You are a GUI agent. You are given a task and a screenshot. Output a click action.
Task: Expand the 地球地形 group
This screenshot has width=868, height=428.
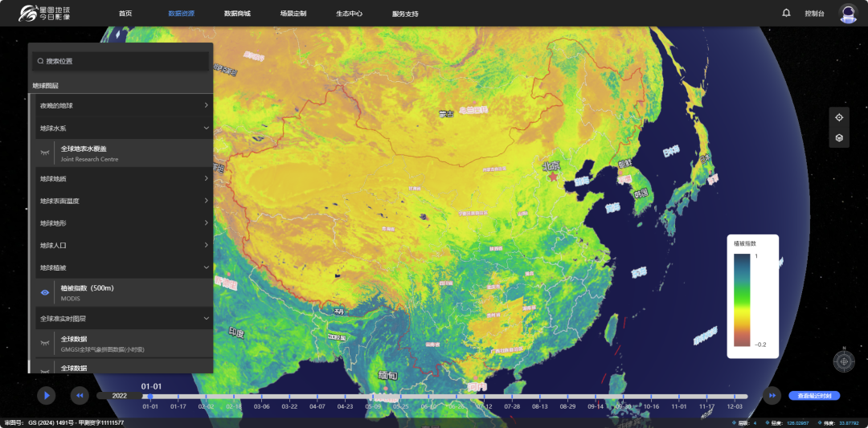(x=124, y=223)
